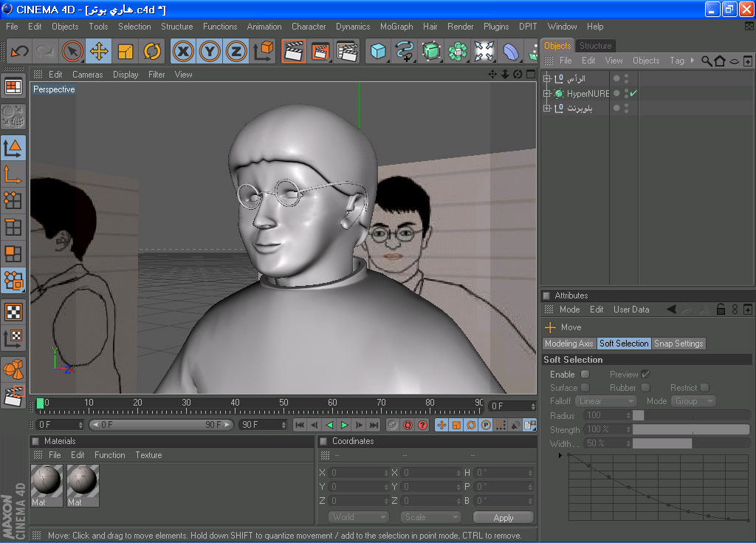
Task: Select the Live Selection tool
Action: (x=72, y=51)
